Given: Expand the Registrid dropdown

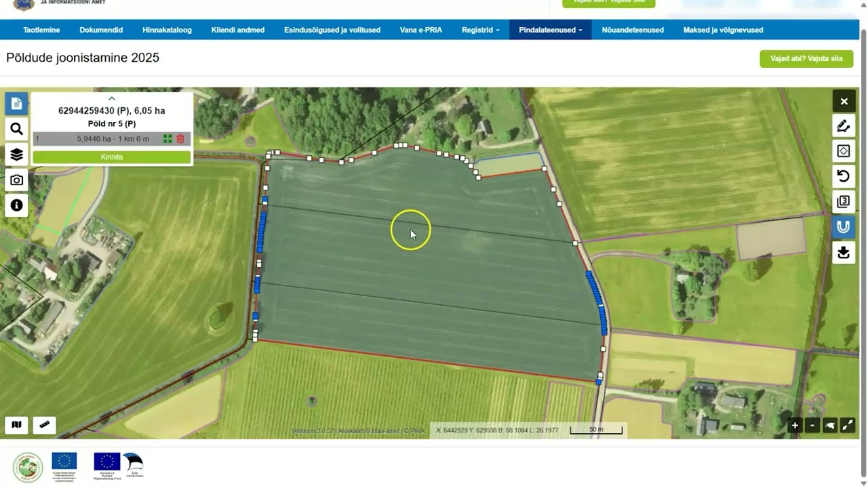Looking at the screenshot, I should [480, 30].
